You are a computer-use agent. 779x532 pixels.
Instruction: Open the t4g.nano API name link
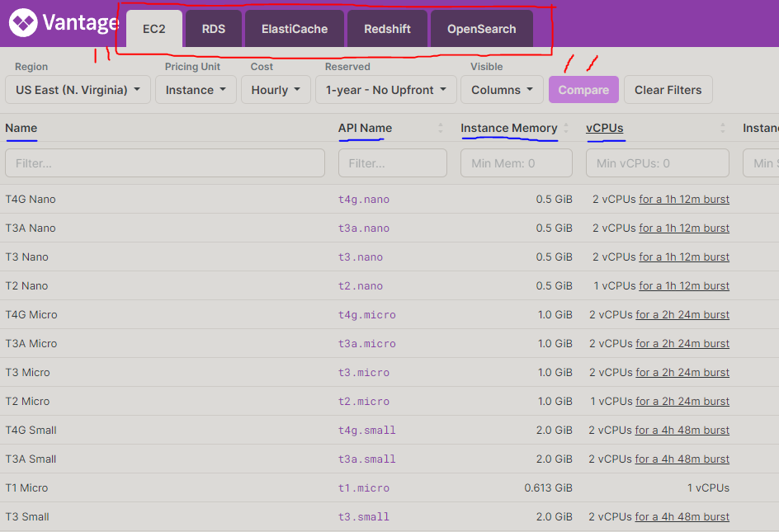point(364,199)
